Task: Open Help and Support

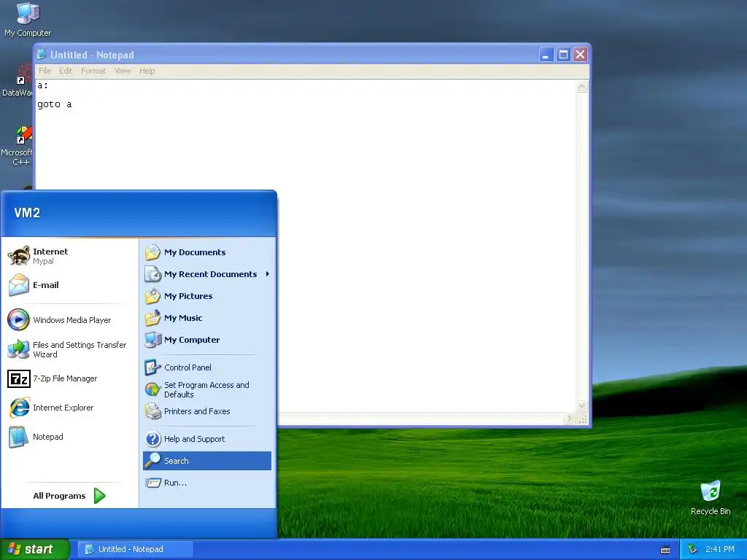Action: point(206,439)
